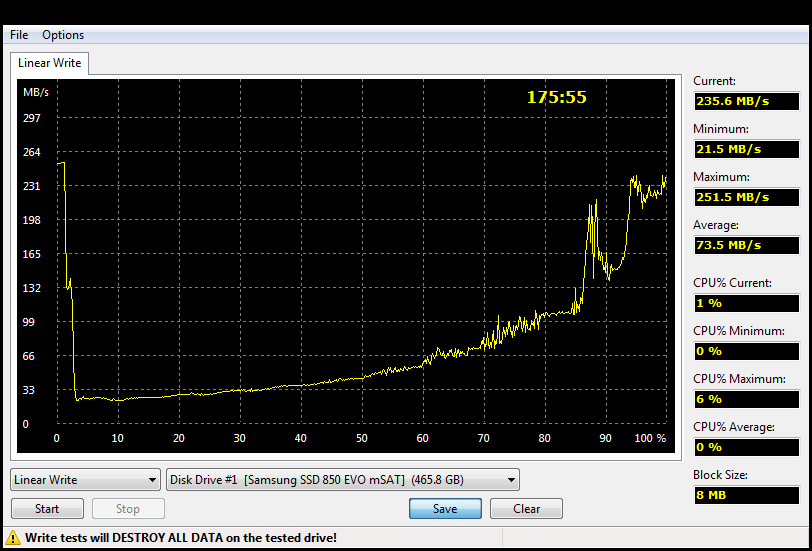
Task: Click the 100 % label on horizontal axis
Action: point(650,438)
